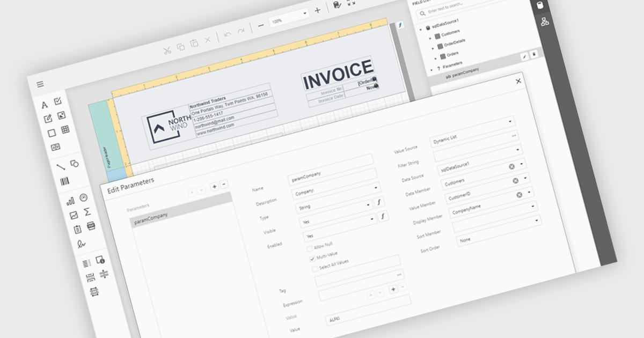Click the expression f icon beside the ruler

point(400,25)
